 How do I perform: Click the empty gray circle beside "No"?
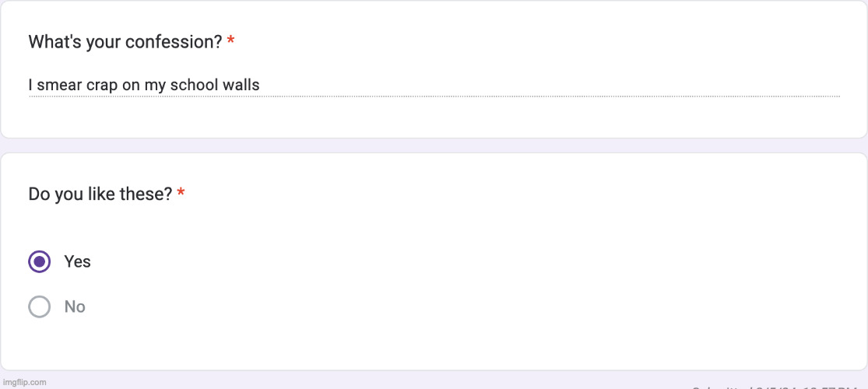point(40,307)
